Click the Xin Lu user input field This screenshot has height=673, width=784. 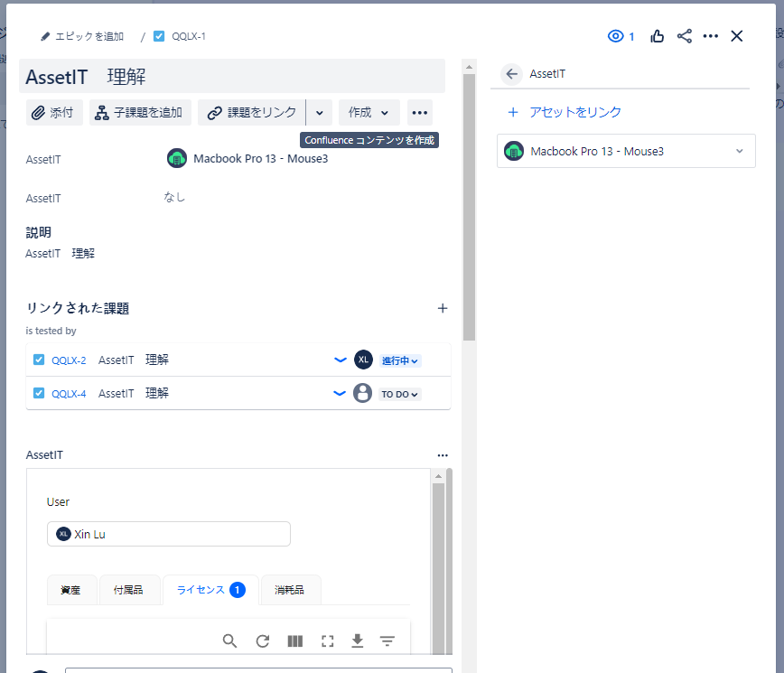pos(169,534)
